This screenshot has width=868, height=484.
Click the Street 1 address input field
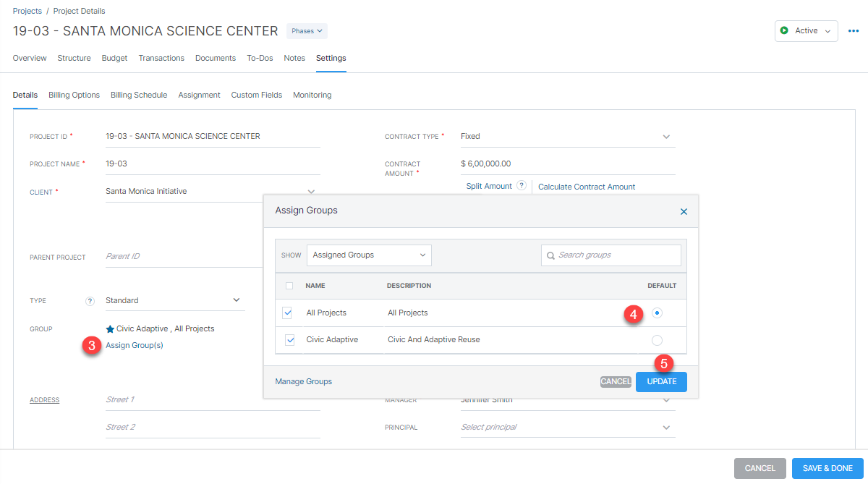[210, 399]
